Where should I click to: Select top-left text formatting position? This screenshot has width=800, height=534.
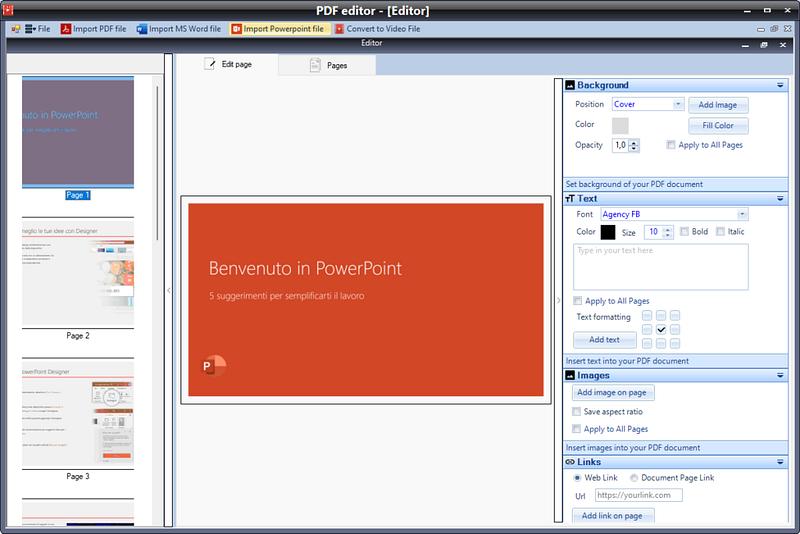tap(647, 316)
